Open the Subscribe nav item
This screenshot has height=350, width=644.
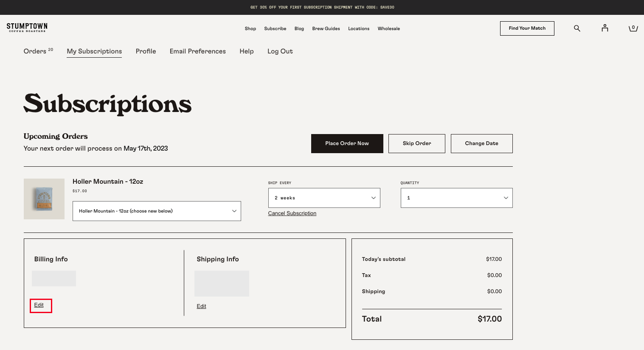click(x=275, y=29)
